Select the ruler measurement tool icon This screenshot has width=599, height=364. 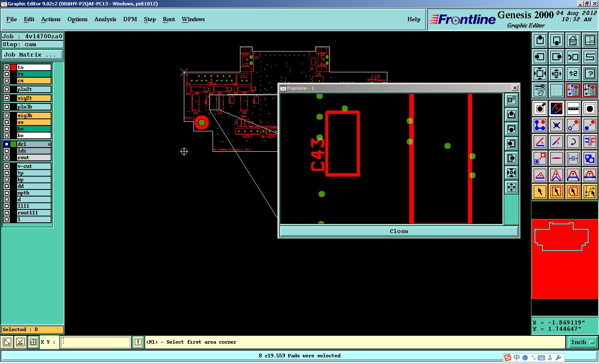pyautogui.click(x=573, y=108)
